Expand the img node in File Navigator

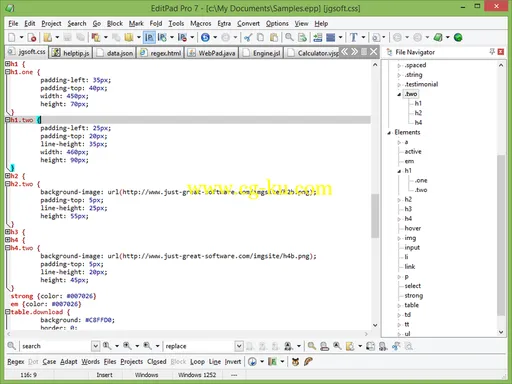pyautogui.click(x=399, y=238)
